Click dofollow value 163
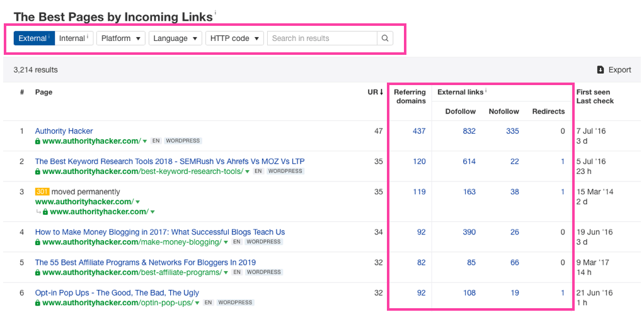644x329 pixels. point(469,192)
